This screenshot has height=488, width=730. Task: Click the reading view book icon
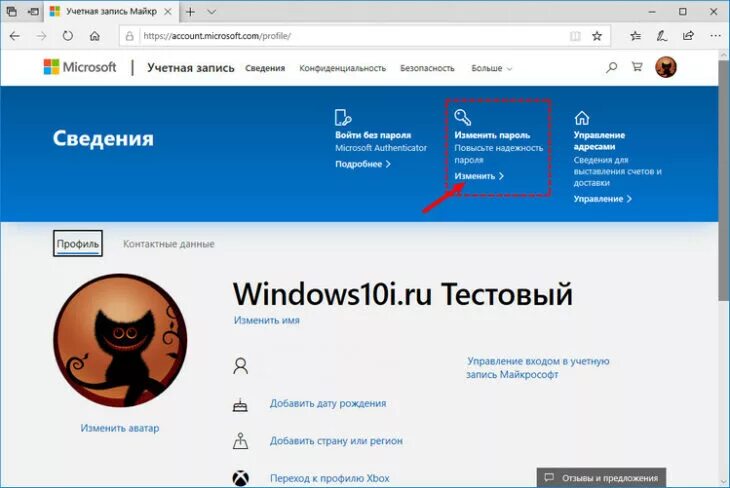[575, 36]
